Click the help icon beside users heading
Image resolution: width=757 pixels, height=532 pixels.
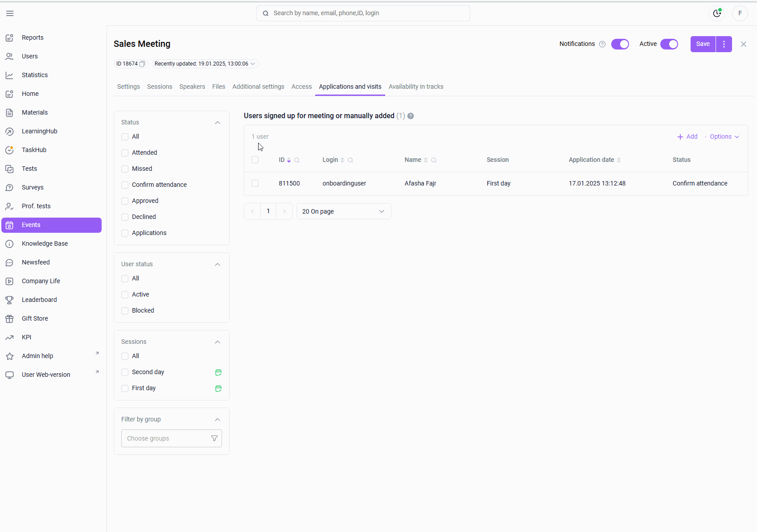[x=411, y=116]
